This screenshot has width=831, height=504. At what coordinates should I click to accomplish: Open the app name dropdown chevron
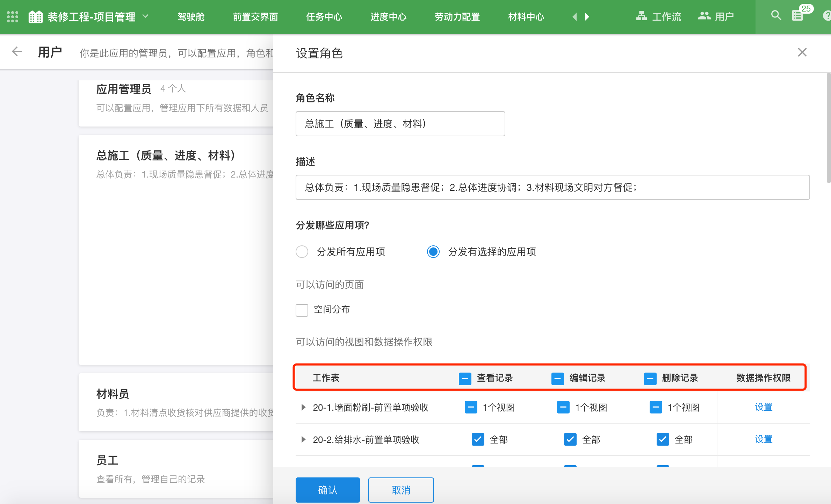146,16
